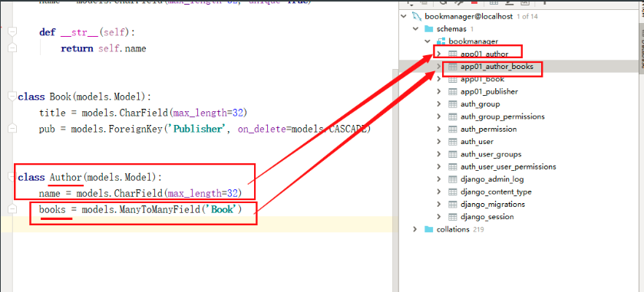Screen dimensions: 644x292
Task: Expand the auth_group table chevron
Action: pyautogui.click(x=439, y=104)
